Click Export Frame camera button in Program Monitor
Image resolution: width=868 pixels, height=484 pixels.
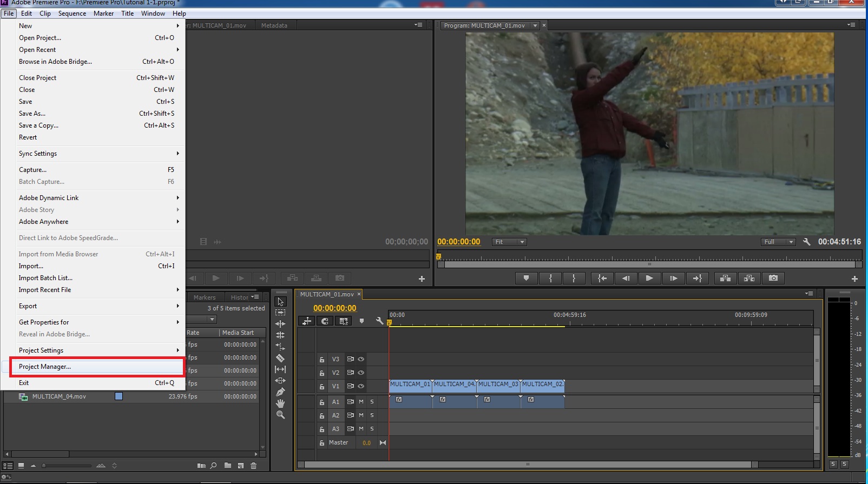(x=773, y=278)
